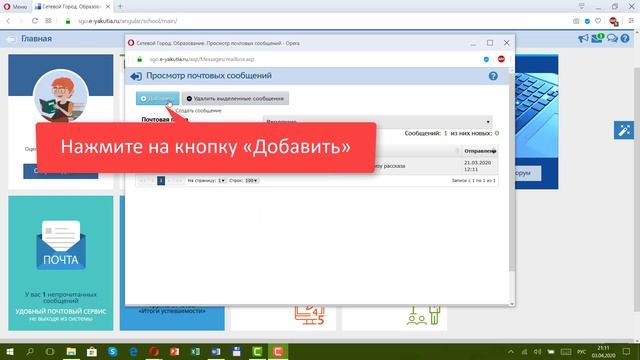This screenshot has height=360, width=640.
Task: Click the blue shield icon in popup address bar
Action: (x=486, y=59)
